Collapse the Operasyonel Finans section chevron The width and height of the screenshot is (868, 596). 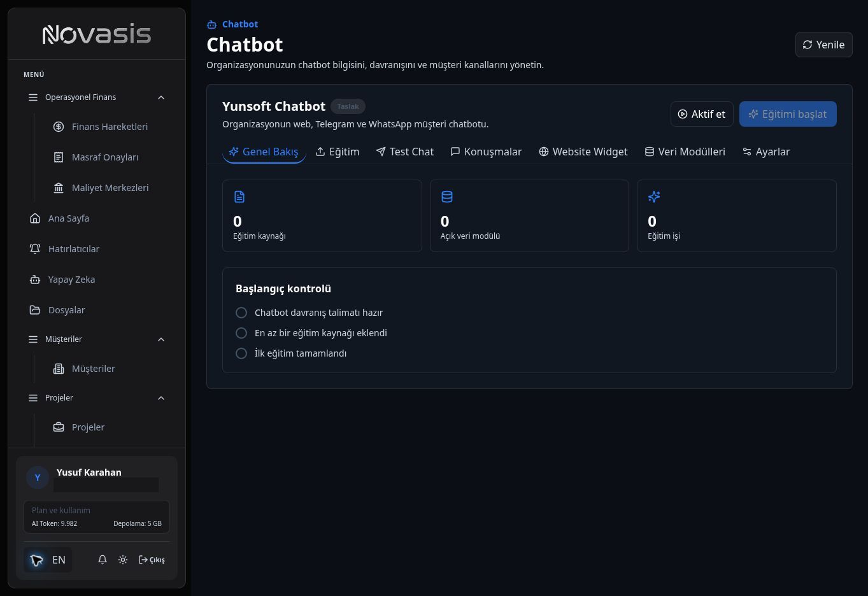[x=161, y=97]
